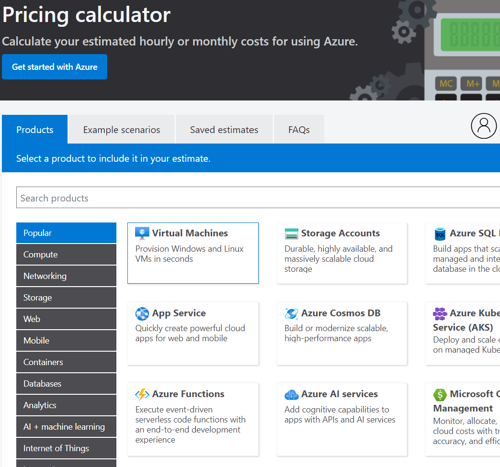This screenshot has height=467, width=500.
Task: Click the Virtual Machines monitor icon
Action: coord(142,233)
